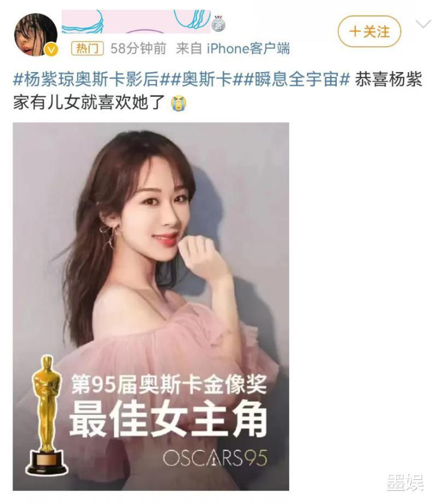Click the golden Oscar statuette in the image
Screen dimensions: 433x504
coord(47,414)
